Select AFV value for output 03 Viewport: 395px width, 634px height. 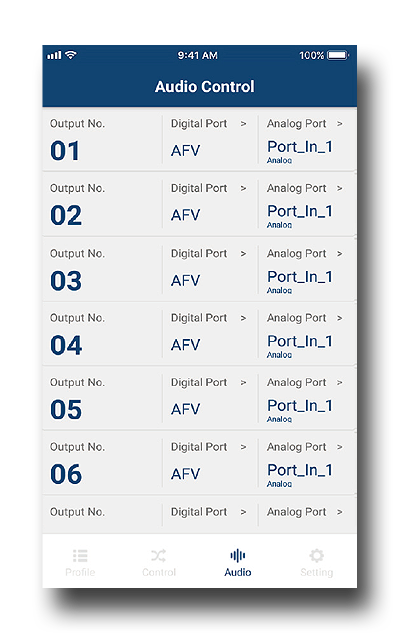(x=185, y=281)
